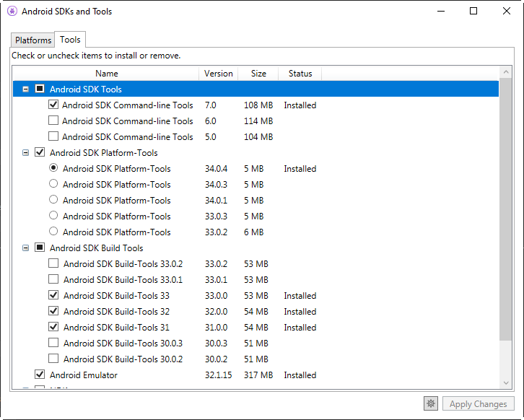The width and height of the screenshot is (524, 420).
Task: Collapse the Android SDK Build Tools group
Action: pyautogui.click(x=25, y=248)
